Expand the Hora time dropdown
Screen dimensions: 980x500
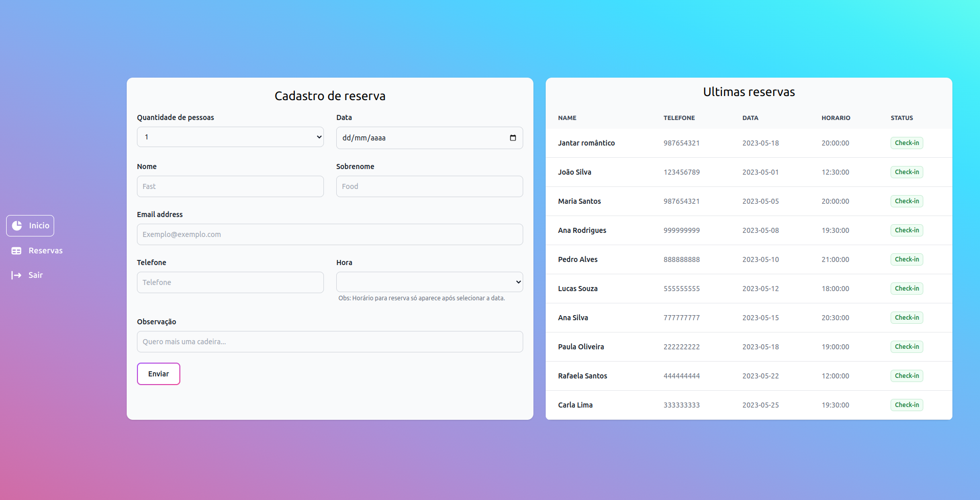[430, 282]
